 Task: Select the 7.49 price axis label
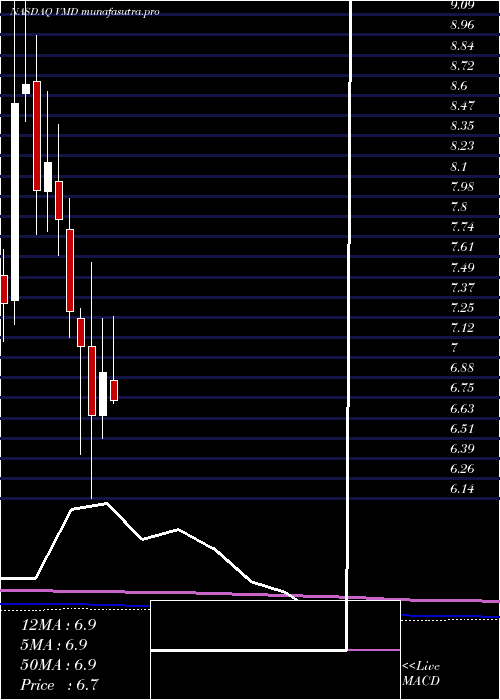pyautogui.click(x=462, y=267)
